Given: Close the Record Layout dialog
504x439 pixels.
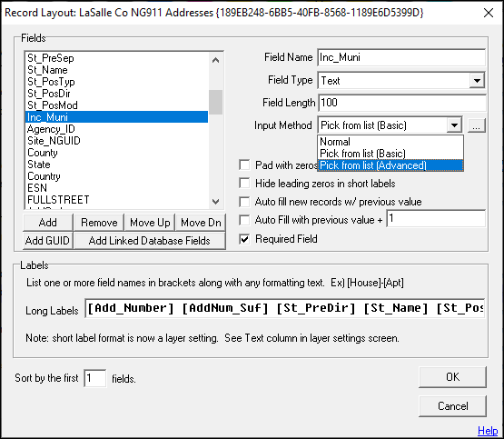Looking at the screenshot, I should coord(489,14).
